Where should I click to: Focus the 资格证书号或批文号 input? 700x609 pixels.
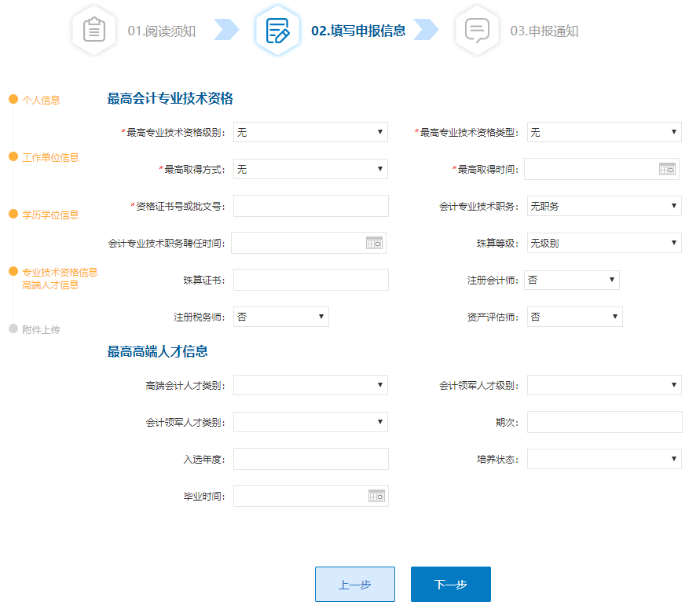coord(310,206)
